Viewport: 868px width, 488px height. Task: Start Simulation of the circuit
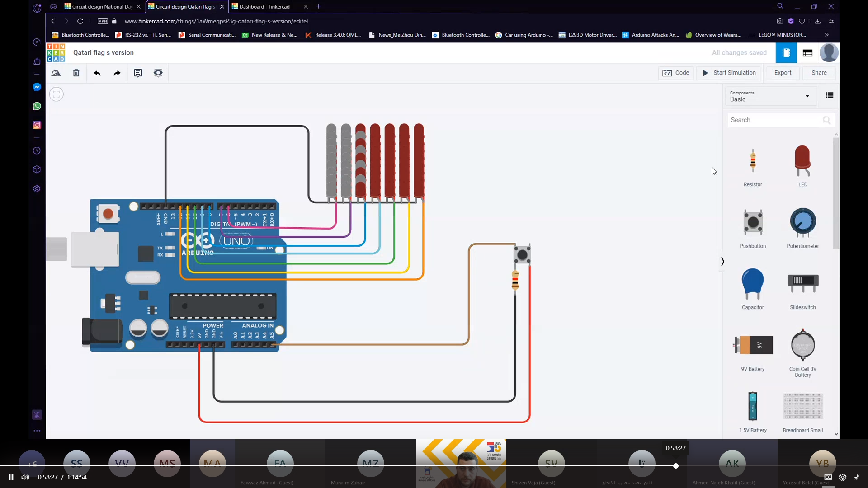[729, 73]
